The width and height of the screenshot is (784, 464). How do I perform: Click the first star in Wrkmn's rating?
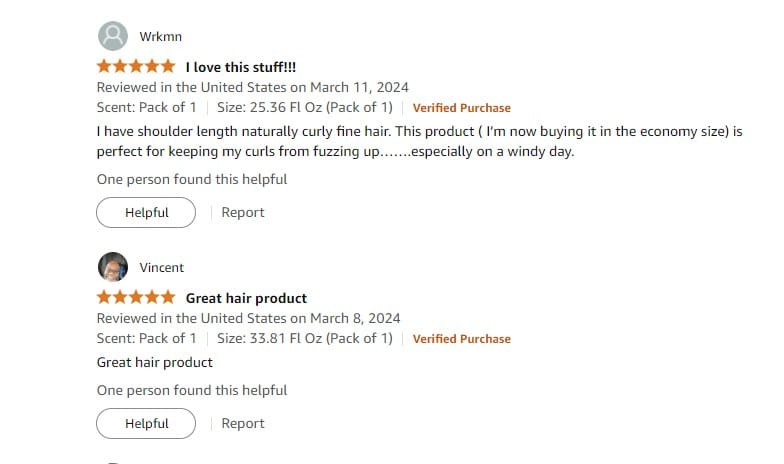coord(104,66)
